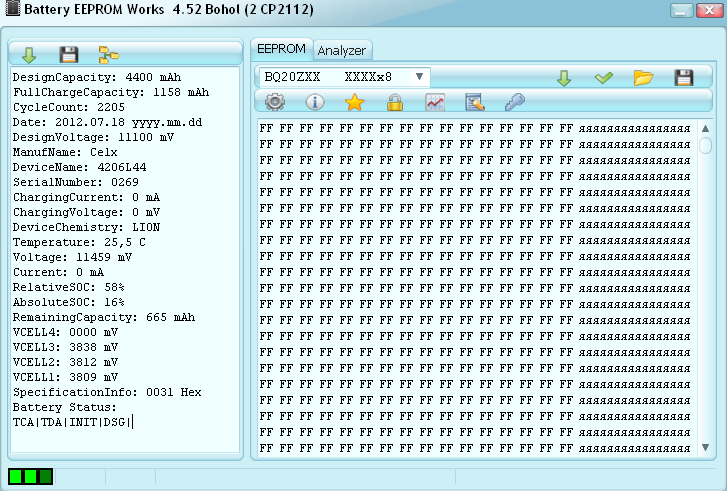Viewport: 727px width, 491px height.
Task: Click the Temperature: 25,5 C line
Action: click(79, 242)
